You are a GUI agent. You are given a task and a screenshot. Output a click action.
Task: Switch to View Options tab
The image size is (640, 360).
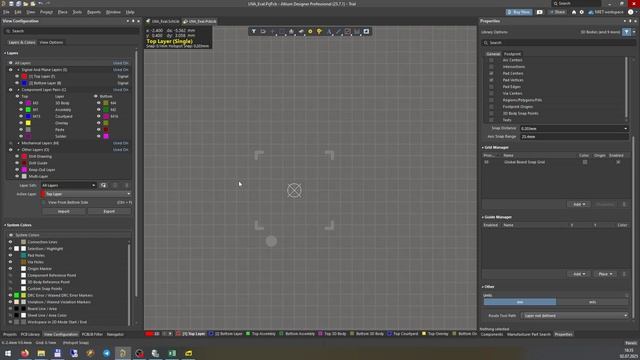click(x=51, y=42)
